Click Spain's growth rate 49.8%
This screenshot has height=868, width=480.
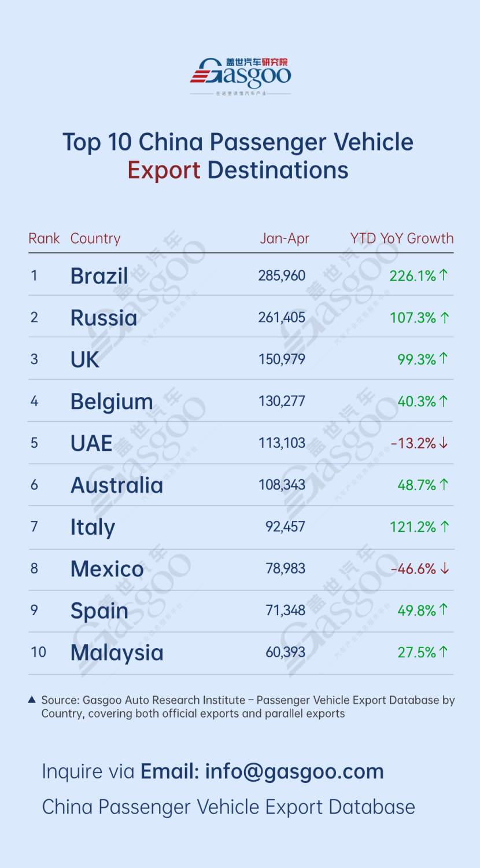(x=416, y=610)
